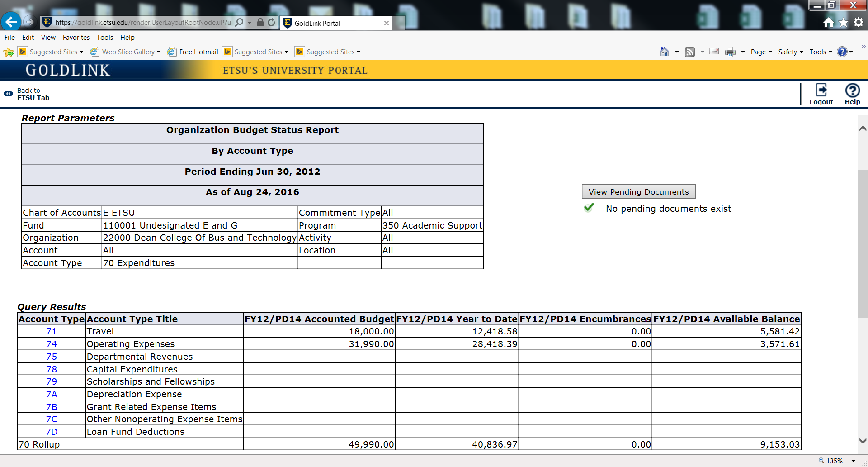This screenshot has width=868, height=467.
Task: Click the Read mail envelope icon
Action: [x=714, y=51]
